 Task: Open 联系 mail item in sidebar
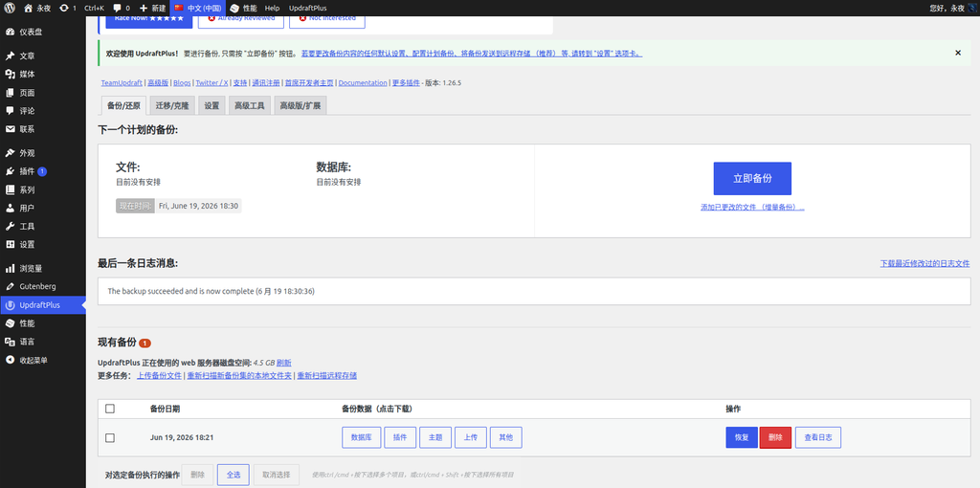click(x=42, y=129)
